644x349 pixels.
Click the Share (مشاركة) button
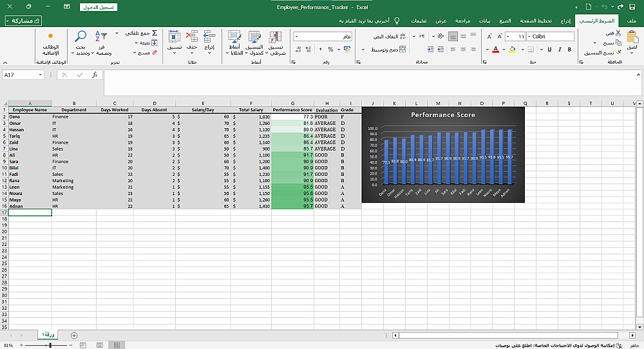click(x=24, y=21)
